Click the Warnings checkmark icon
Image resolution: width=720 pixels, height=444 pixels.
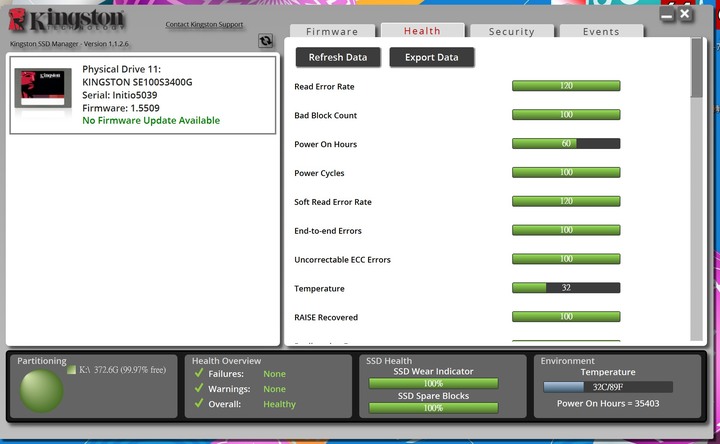point(199,388)
